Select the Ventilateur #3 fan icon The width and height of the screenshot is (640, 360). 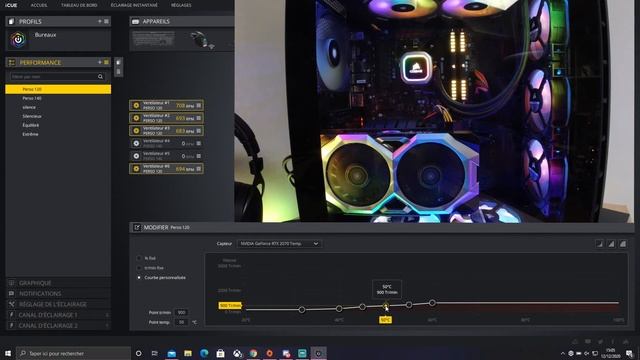[136, 131]
